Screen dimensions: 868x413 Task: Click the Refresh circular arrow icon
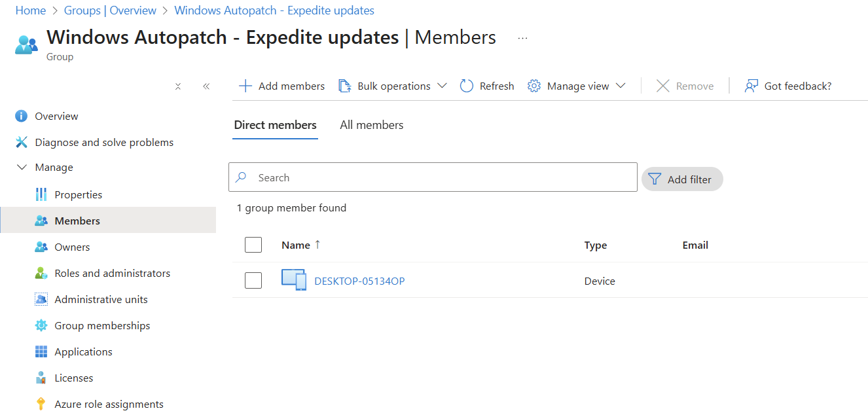click(x=467, y=86)
